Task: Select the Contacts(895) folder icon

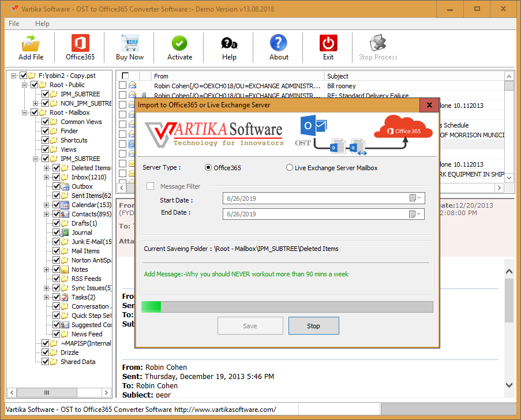Action: (x=65, y=214)
